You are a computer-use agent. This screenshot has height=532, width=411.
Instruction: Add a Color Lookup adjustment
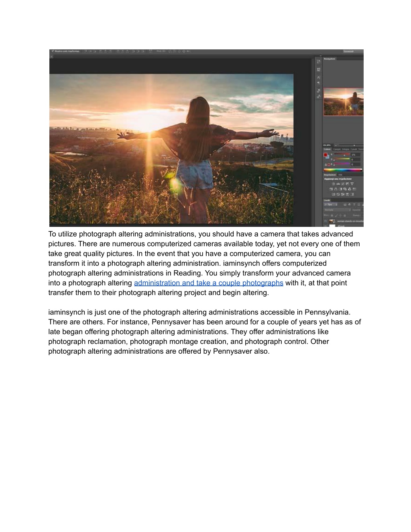(354, 189)
